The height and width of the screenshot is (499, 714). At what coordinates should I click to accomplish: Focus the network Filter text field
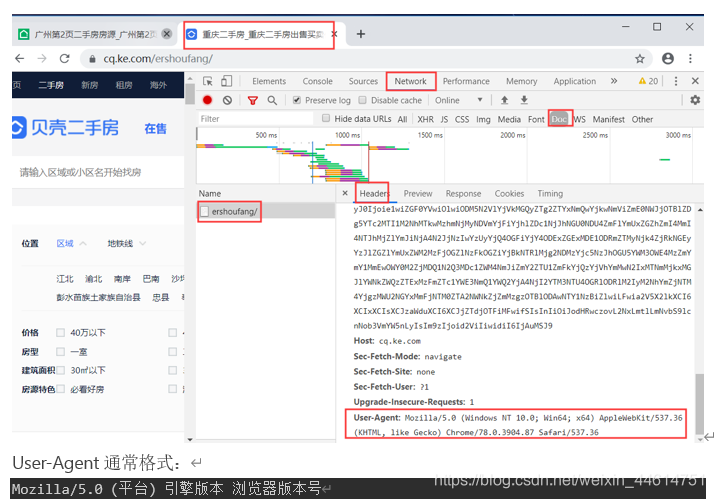point(255,119)
